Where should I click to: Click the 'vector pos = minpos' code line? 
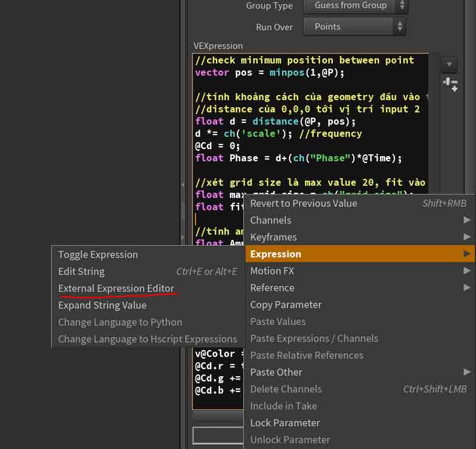click(x=269, y=73)
